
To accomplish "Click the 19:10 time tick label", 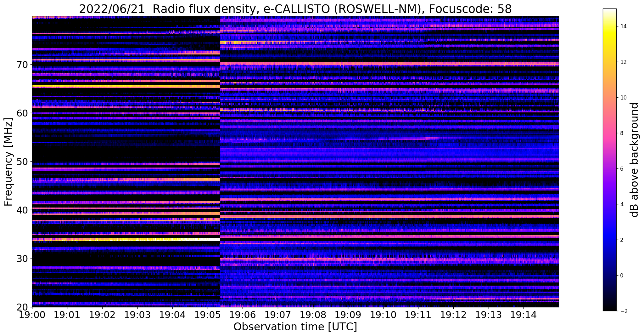I will pos(383,315).
